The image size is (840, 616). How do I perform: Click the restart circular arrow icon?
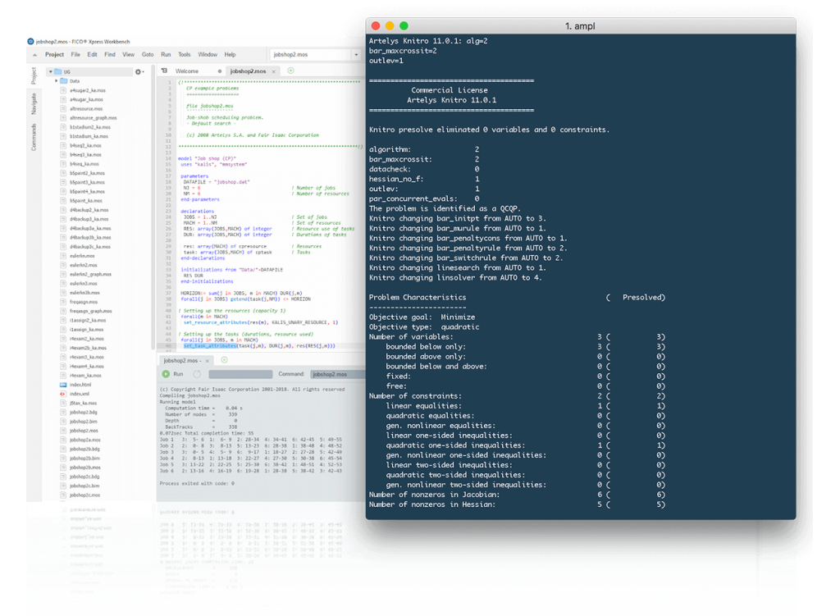(197, 373)
